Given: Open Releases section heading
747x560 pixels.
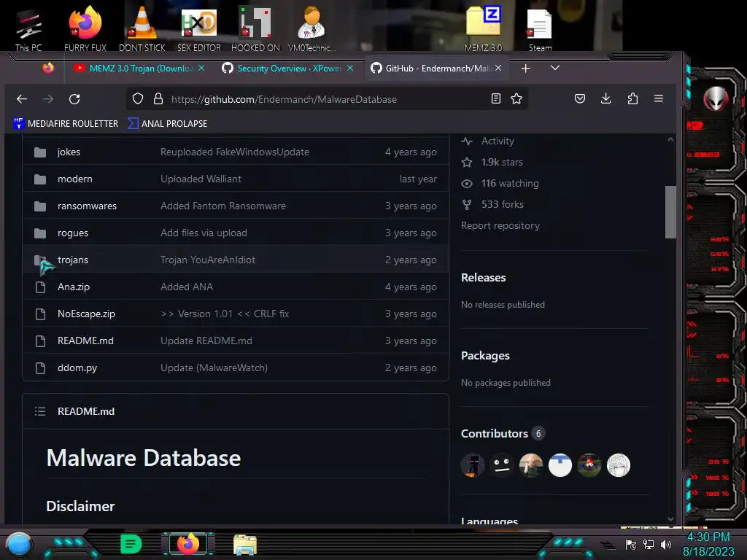Looking at the screenshot, I should tap(483, 278).
